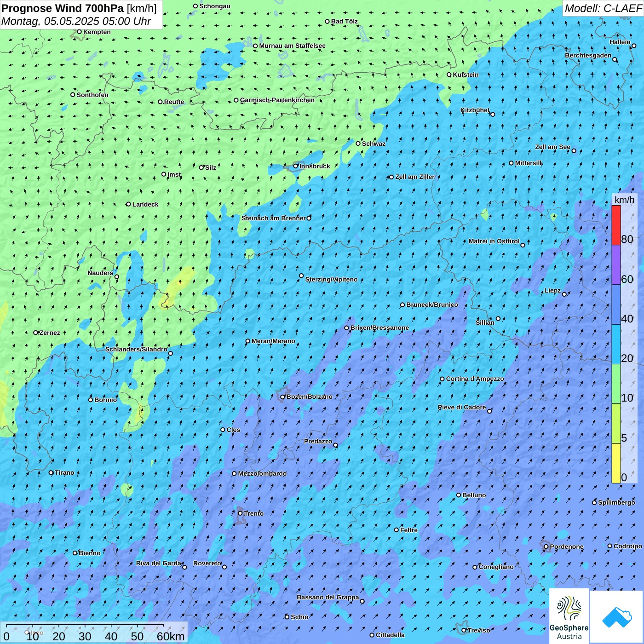644x644 pixels.
Task: Click the 'Riva del Garda' label
Action: 159,563
